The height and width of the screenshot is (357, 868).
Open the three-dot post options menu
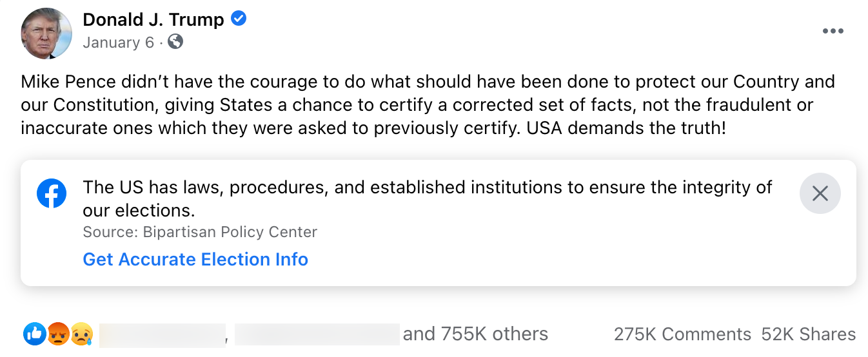(x=833, y=32)
